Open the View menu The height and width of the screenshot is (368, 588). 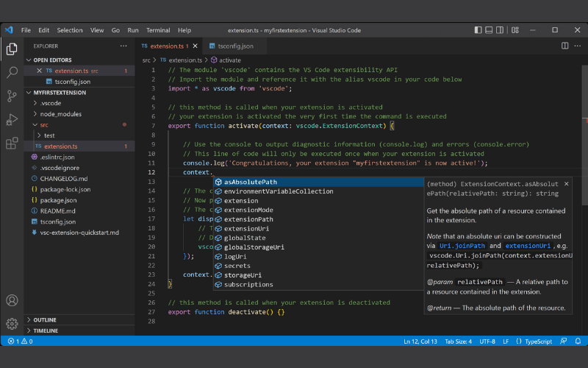point(97,30)
